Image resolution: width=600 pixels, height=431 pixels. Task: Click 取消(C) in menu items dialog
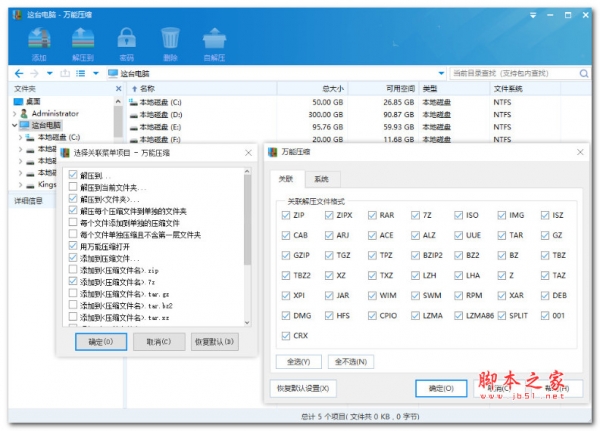(159, 341)
